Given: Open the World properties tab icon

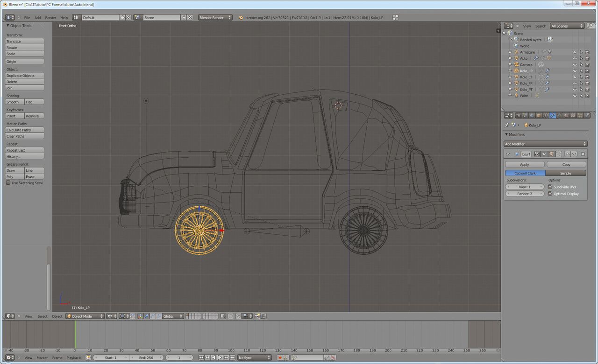Looking at the screenshot, I should [532, 115].
